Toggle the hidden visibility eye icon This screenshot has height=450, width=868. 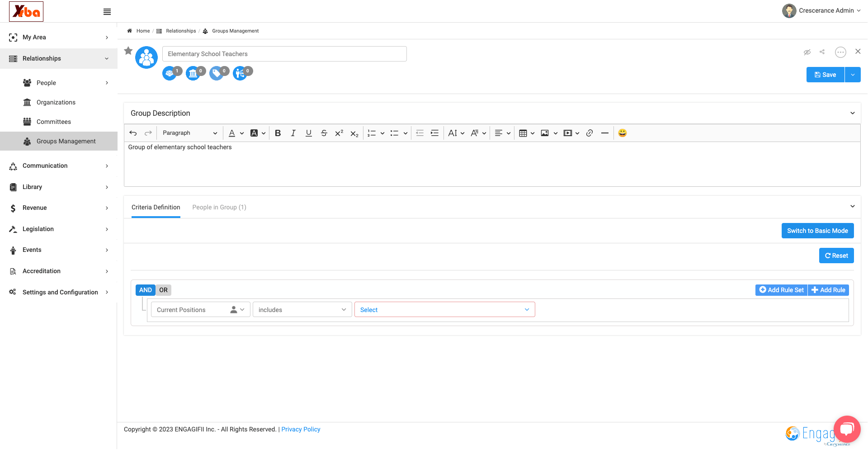(x=807, y=52)
